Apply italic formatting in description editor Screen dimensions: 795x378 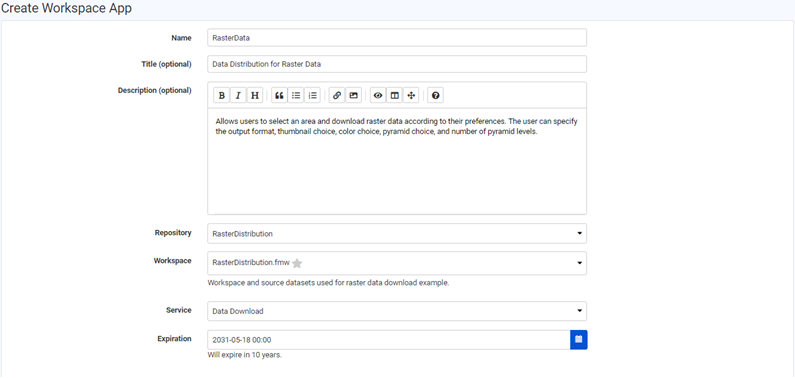coord(238,95)
